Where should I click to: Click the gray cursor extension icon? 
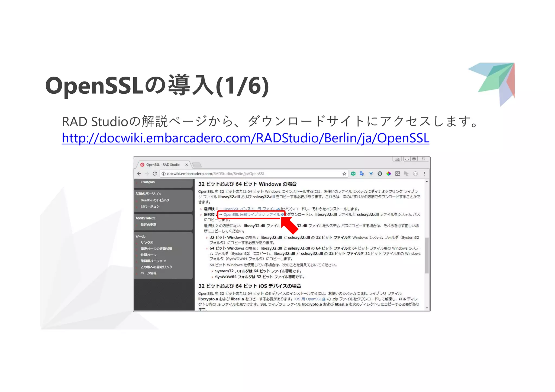click(406, 174)
